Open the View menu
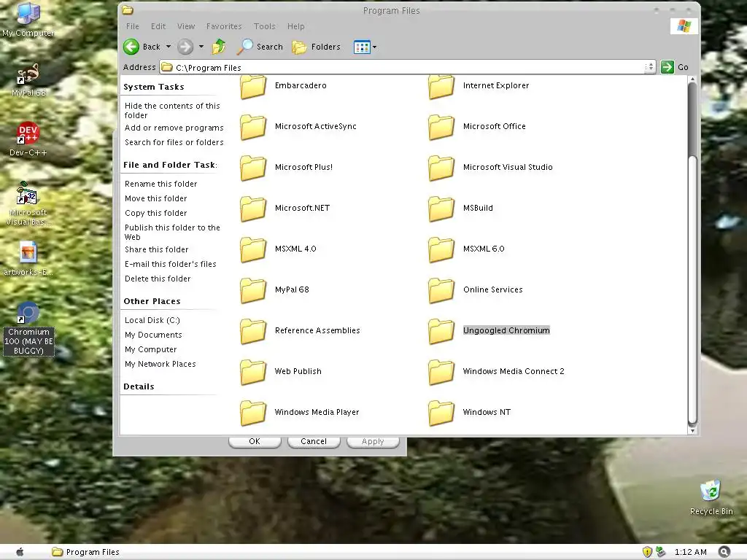 tap(186, 26)
